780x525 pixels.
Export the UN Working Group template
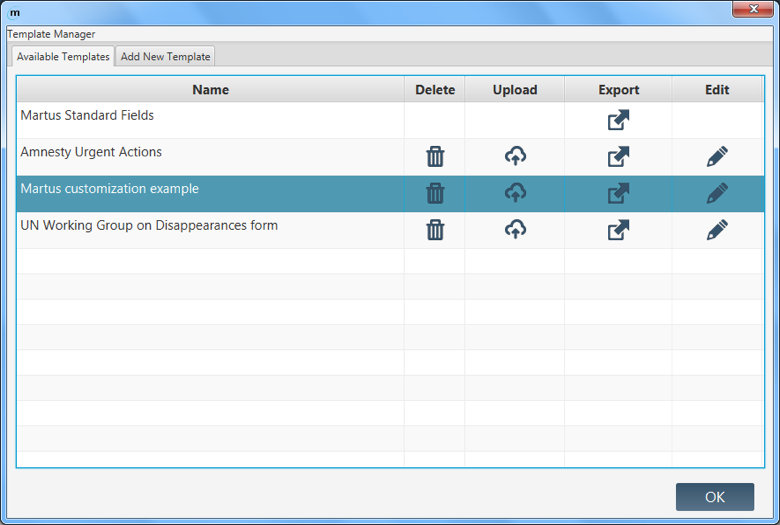point(618,230)
